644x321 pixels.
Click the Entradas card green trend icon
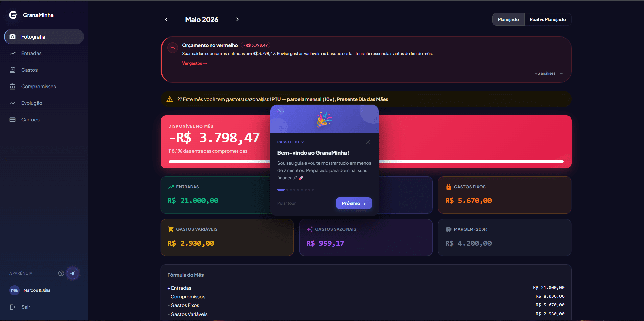[x=171, y=187]
